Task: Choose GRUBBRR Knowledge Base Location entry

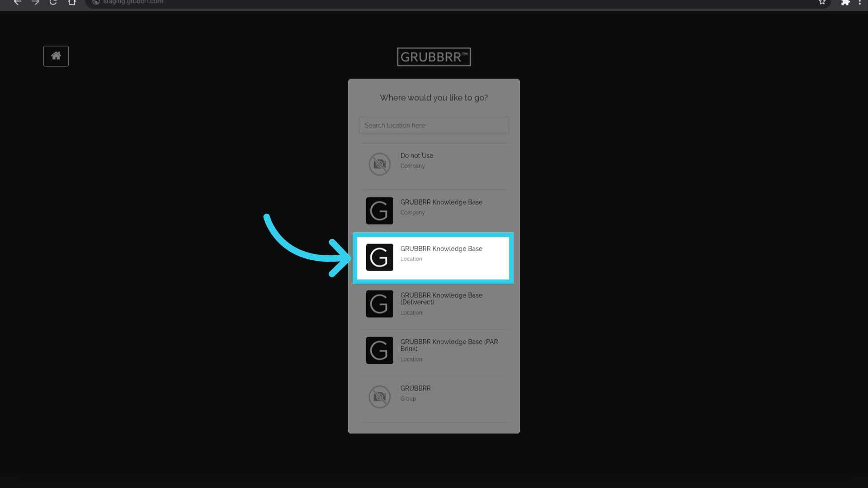Action: [433, 258]
